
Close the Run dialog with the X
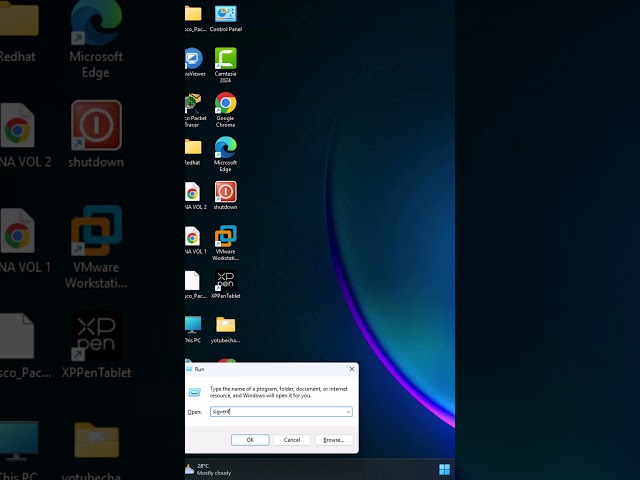(352, 369)
